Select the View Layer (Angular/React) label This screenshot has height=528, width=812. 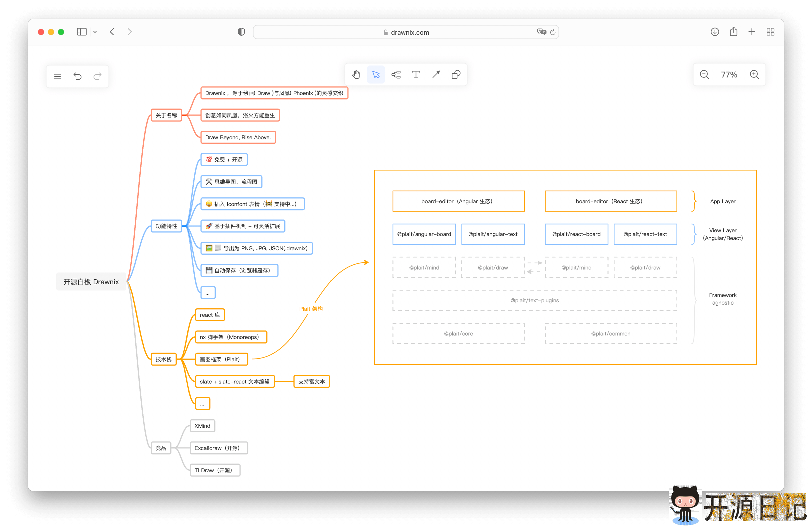point(722,234)
